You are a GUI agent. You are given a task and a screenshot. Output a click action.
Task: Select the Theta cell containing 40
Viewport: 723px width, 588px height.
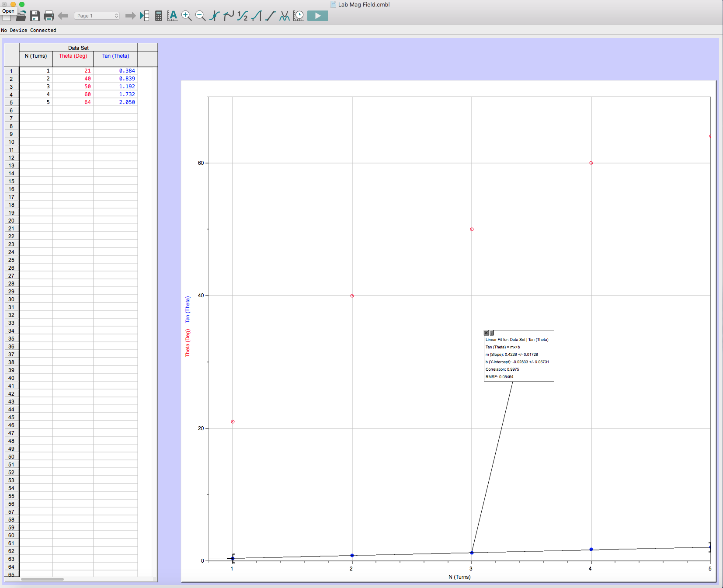pos(73,79)
